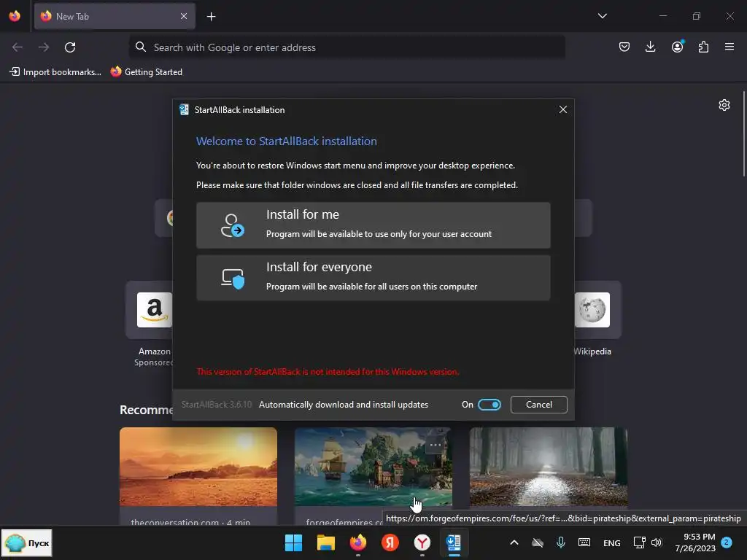Image resolution: width=747 pixels, height=560 pixels.
Task: Turn off automatic updates toggle
Action: point(489,404)
